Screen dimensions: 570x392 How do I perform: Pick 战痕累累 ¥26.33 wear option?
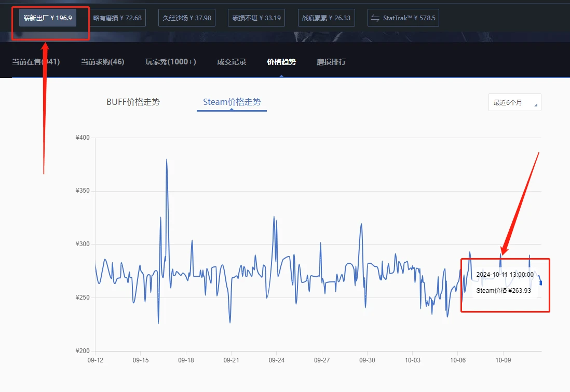point(327,18)
